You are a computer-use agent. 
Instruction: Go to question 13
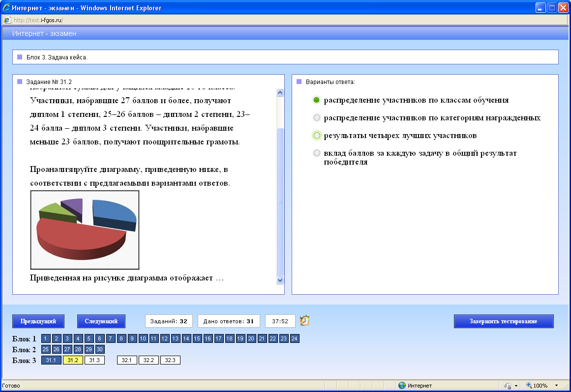tap(175, 338)
